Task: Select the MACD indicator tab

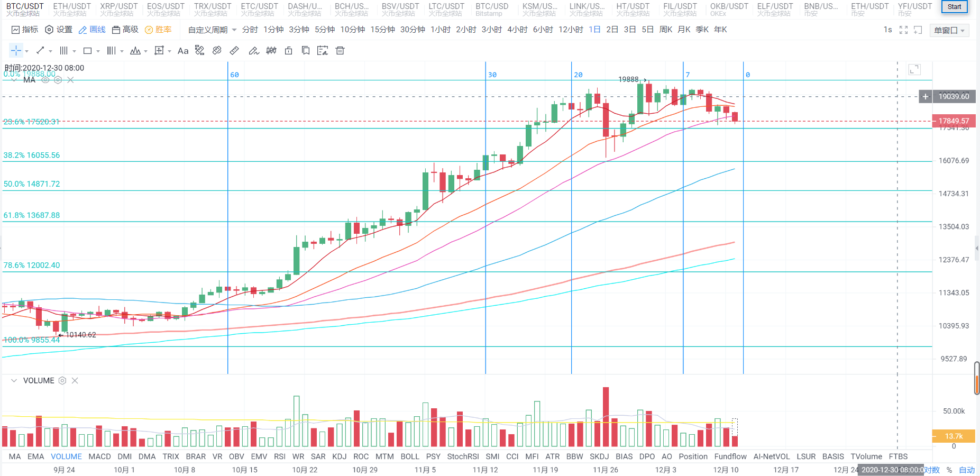Action: 99,456
